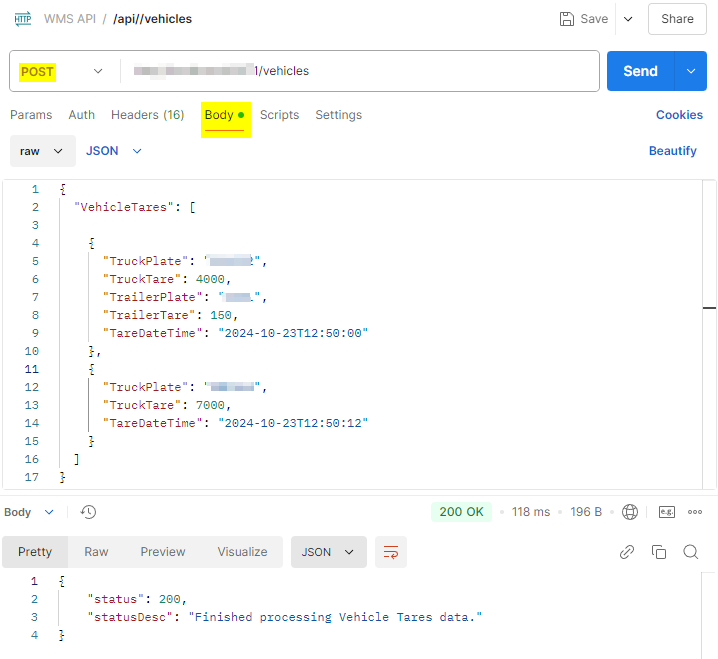Click the /api//vehicles request name
This screenshot has width=718, height=659.
(x=152, y=19)
